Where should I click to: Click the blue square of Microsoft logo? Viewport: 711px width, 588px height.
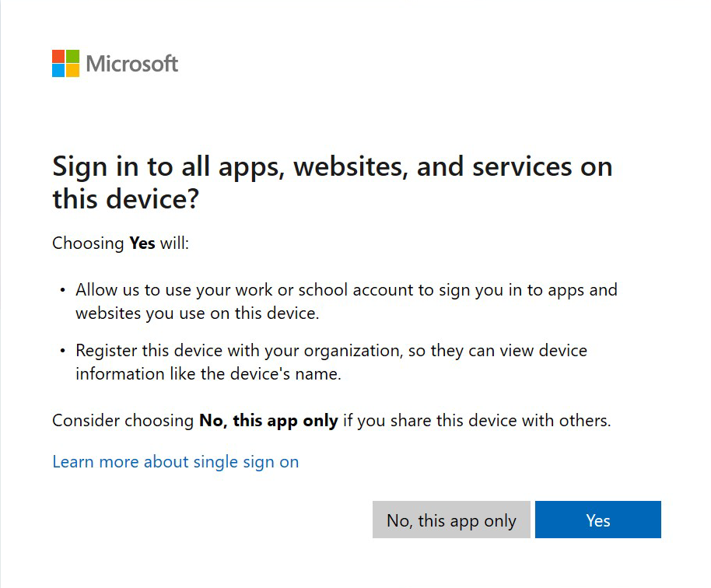[58, 70]
